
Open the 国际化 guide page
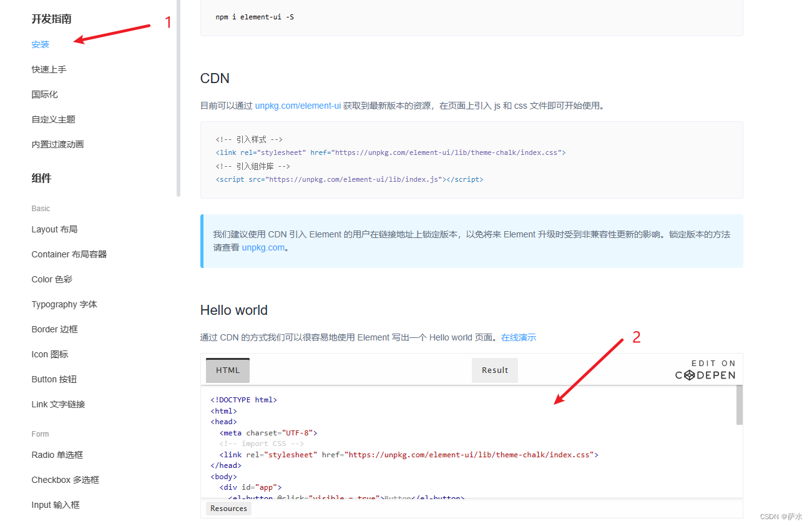(x=44, y=94)
